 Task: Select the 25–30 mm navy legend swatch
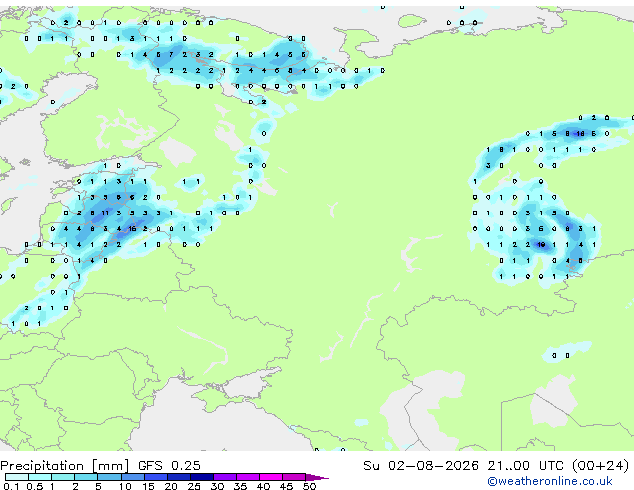click(x=201, y=477)
